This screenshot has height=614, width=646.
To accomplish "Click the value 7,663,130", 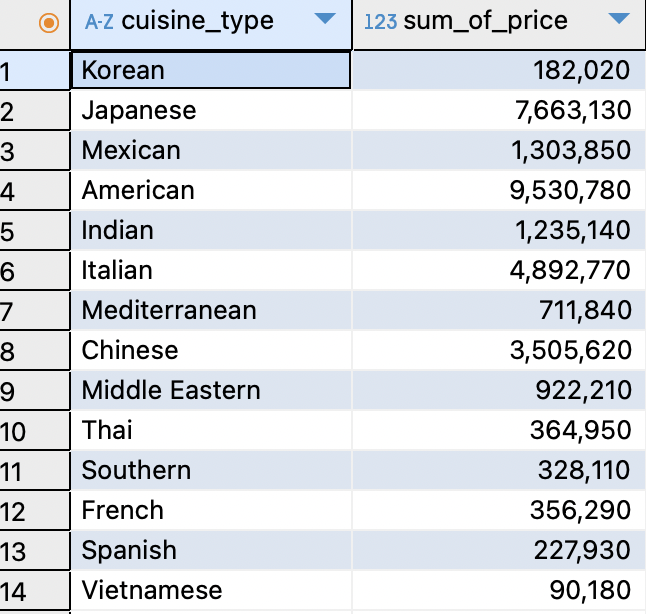I will click(573, 111).
